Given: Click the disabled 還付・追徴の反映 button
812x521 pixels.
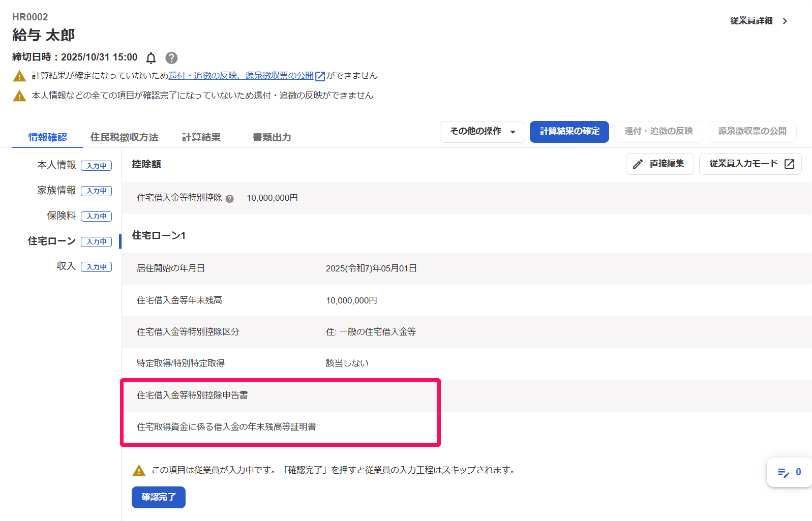Looking at the screenshot, I should click(x=658, y=132).
